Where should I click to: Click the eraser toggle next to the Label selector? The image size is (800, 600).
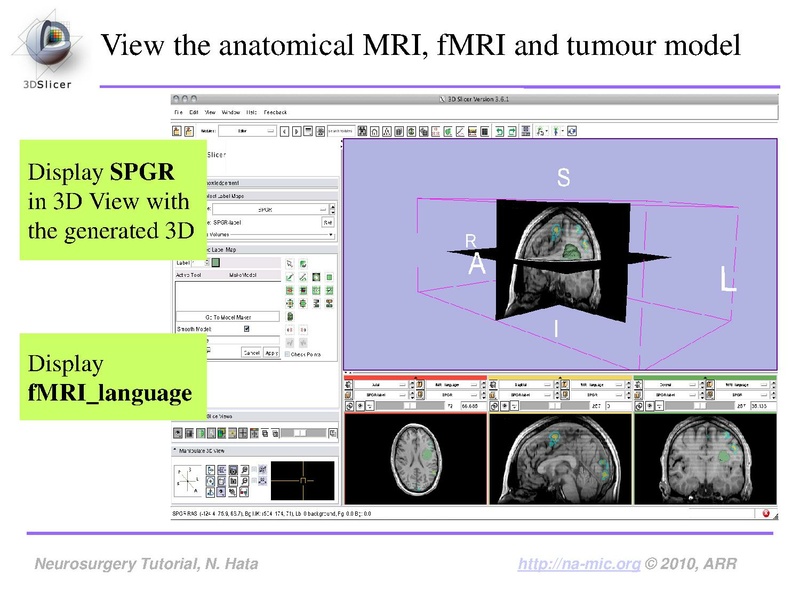(x=302, y=263)
